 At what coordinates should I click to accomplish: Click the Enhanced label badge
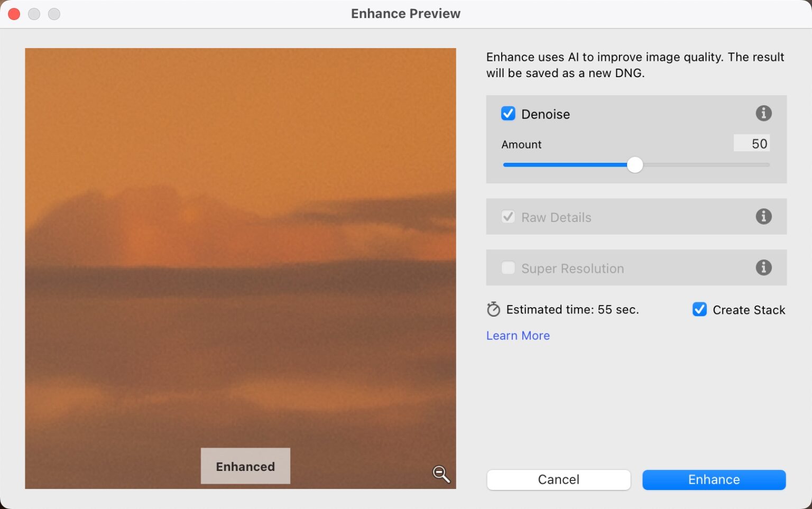[245, 466]
